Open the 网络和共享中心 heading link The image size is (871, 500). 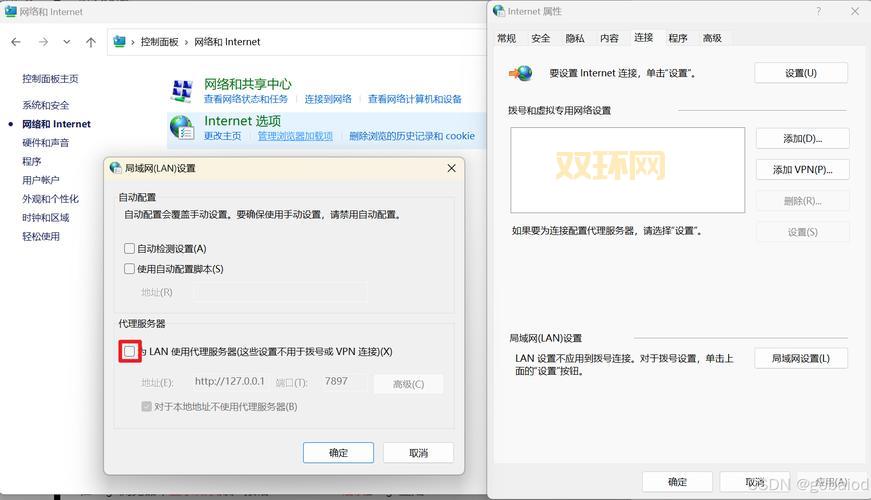coord(248,84)
